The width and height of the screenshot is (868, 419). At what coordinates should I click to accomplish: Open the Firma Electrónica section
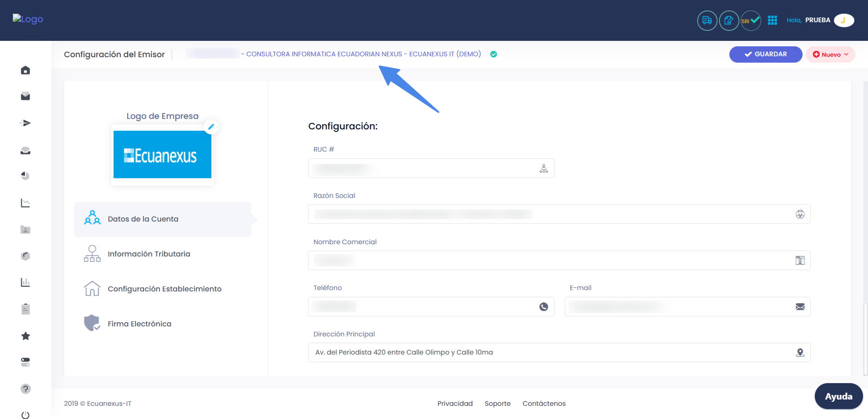[x=139, y=323]
